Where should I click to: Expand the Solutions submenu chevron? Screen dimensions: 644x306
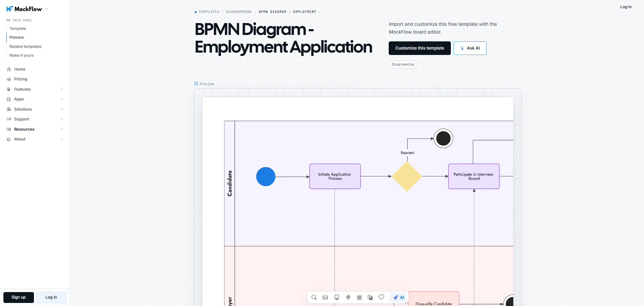pyautogui.click(x=62, y=109)
